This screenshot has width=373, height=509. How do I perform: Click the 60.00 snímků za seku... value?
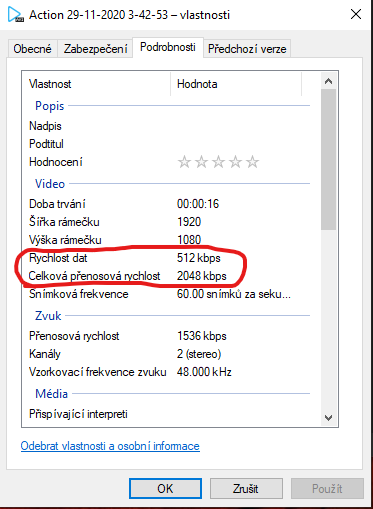(x=234, y=294)
